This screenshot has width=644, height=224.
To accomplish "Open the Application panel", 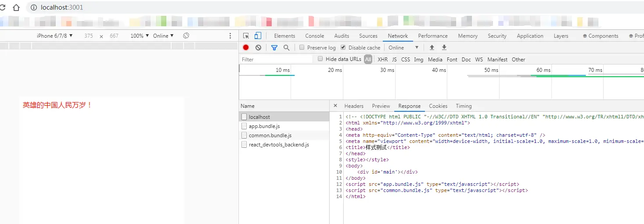I will pos(530,36).
